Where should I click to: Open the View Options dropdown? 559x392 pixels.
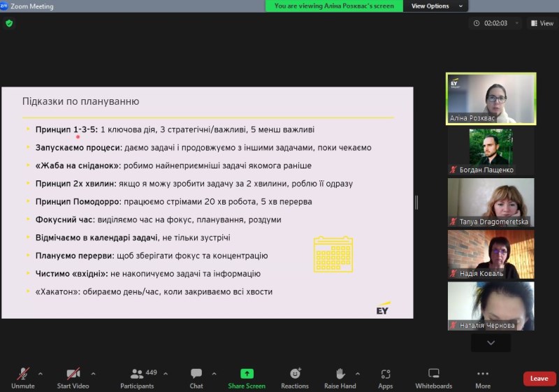(435, 6)
